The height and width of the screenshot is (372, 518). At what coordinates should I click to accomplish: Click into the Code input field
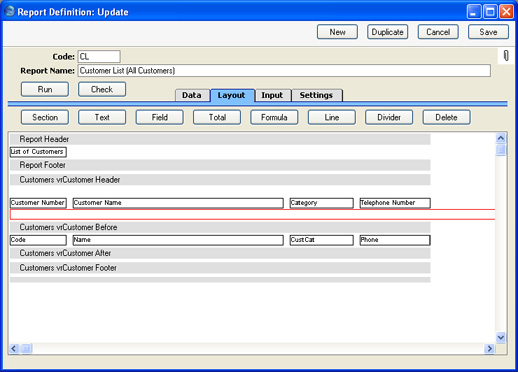(x=99, y=56)
